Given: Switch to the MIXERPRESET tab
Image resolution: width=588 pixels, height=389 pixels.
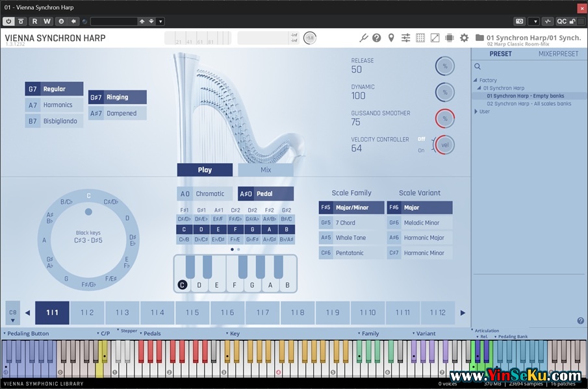Looking at the screenshot, I should pyautogui.click(x=558, y=54).
